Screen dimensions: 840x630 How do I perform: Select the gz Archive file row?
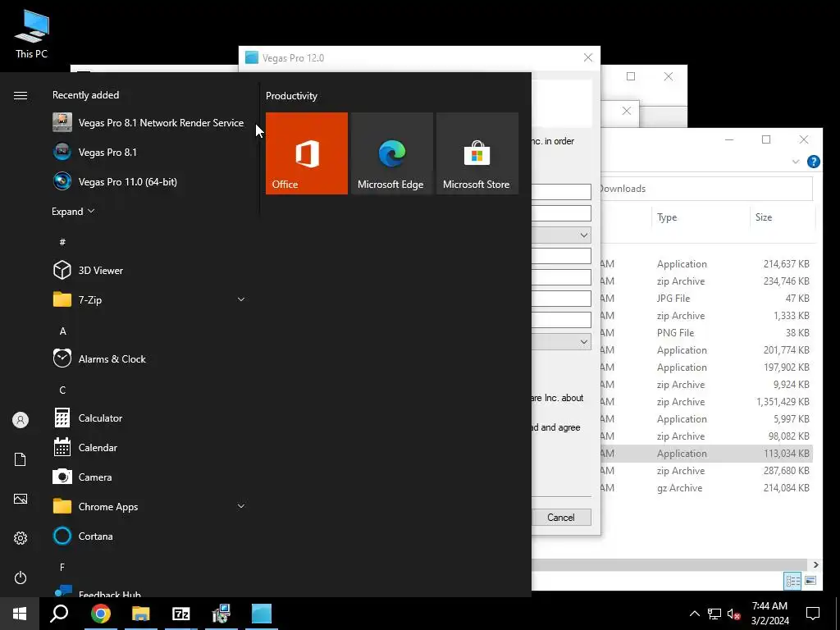[706, 487]
